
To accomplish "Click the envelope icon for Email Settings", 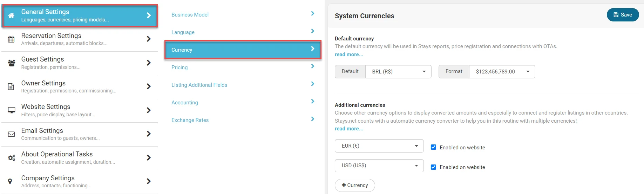I will pos(12,134).
